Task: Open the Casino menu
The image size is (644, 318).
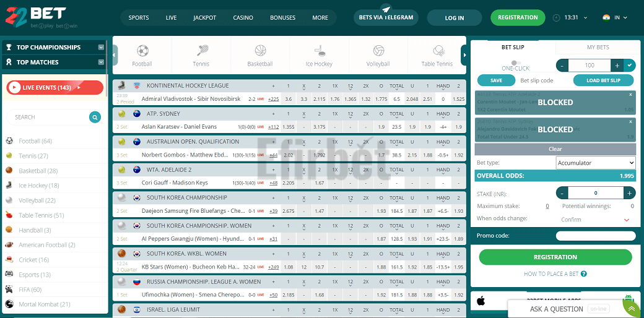Action: 243,18
